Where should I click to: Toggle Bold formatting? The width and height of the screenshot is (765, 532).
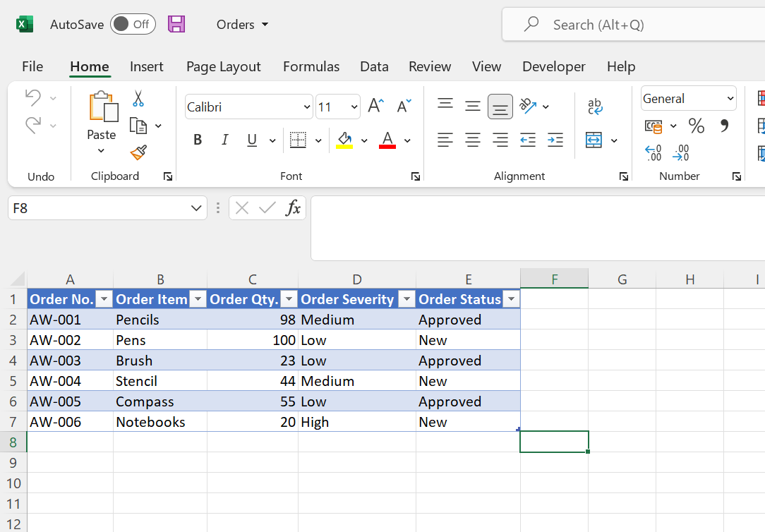pyautogui.click(x=198, y=140)
